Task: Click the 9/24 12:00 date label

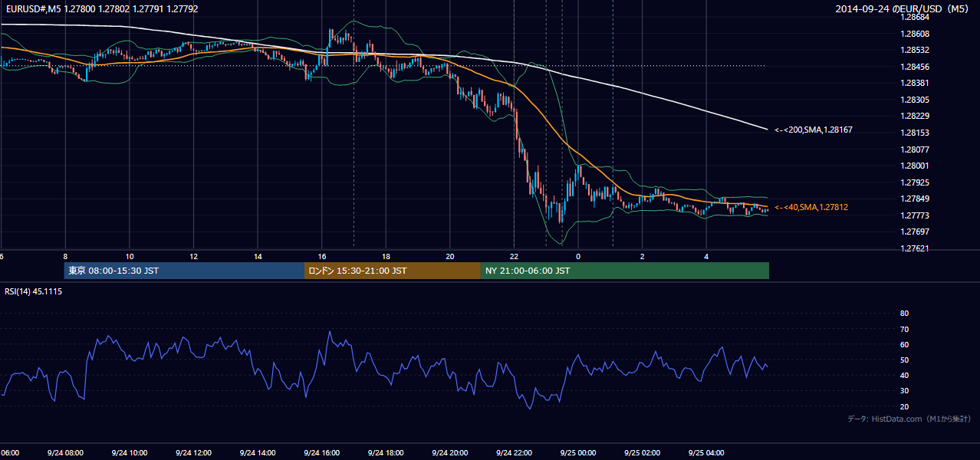Action: pos(193,453)
